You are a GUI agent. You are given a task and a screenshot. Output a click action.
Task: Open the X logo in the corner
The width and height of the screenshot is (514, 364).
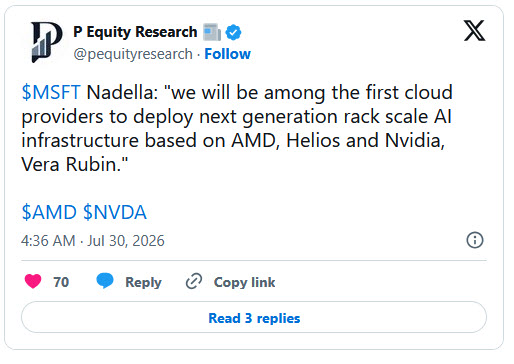point(474,31)
